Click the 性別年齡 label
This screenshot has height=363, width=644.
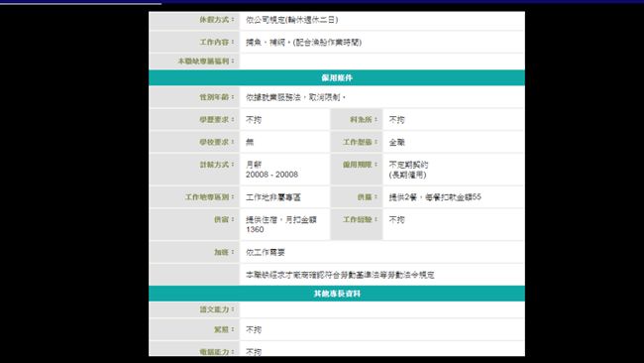point(217,97)
